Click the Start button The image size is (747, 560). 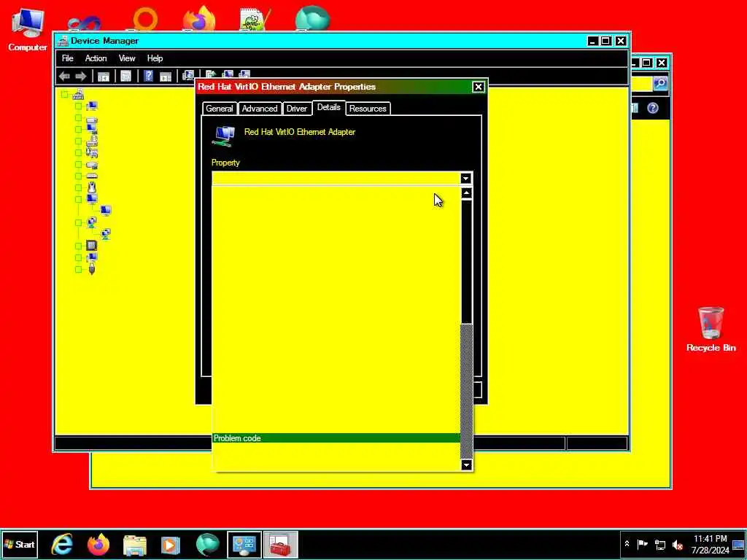(20, 544)
